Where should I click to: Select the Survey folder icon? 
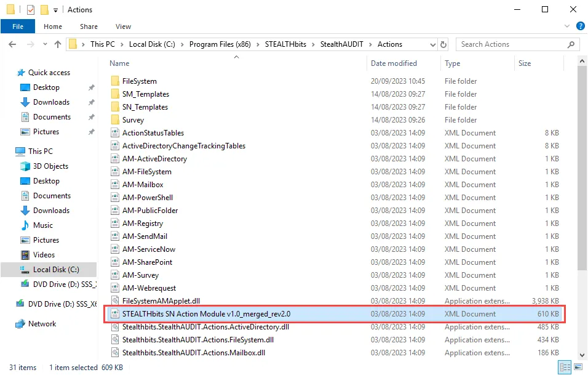115,119
